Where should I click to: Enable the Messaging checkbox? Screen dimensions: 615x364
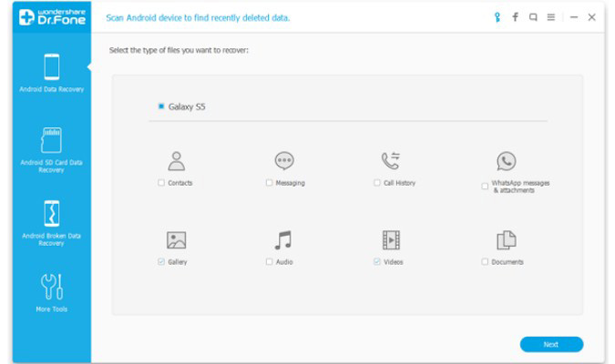click(269, 183)
